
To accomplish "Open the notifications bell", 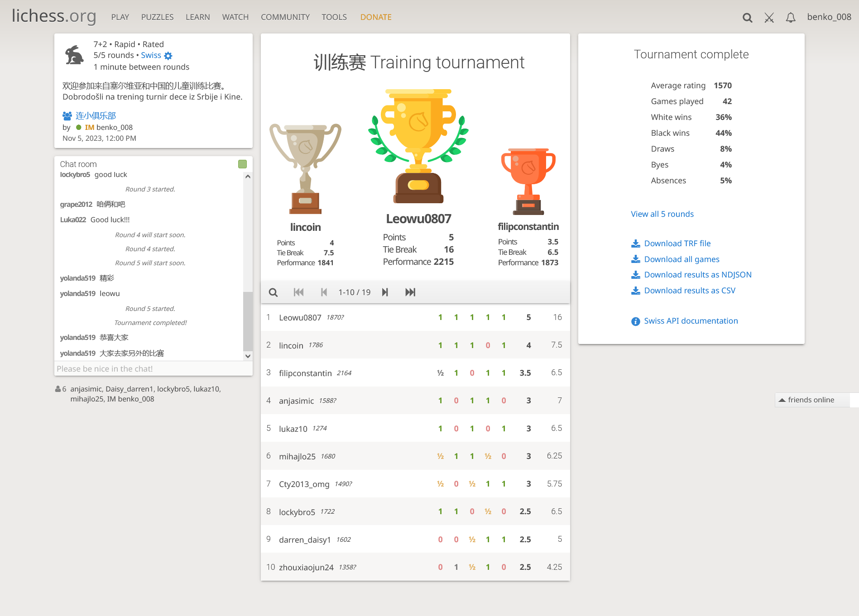I will click(791, 18).
